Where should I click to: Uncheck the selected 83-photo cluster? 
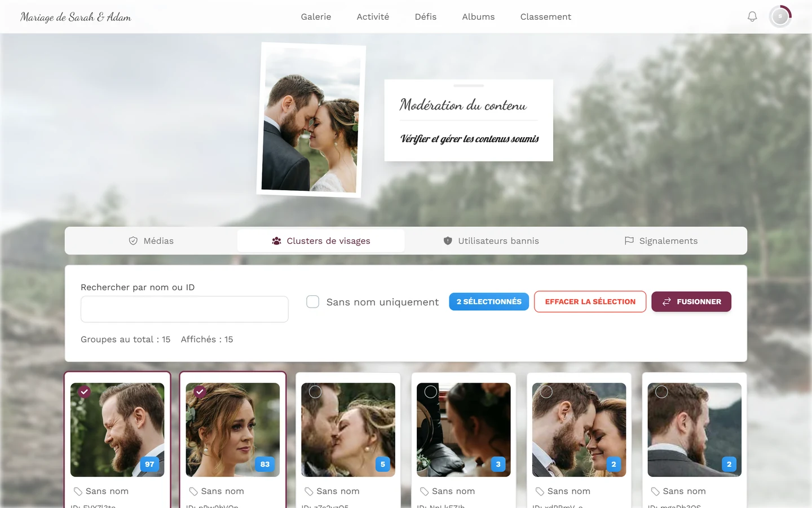click(x=200, y=392)
